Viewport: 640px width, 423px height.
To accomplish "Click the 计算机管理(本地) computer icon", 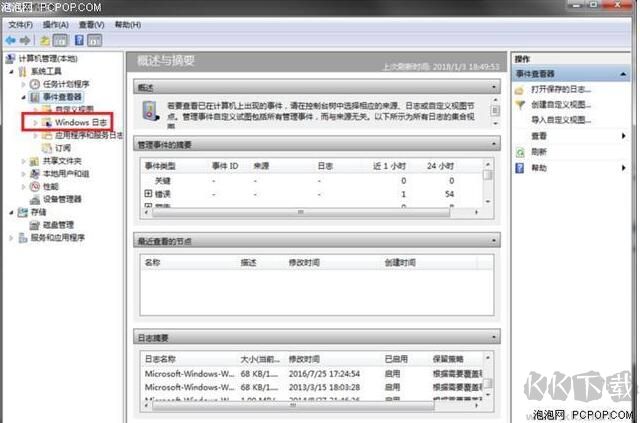I will (x=10, y=59).
